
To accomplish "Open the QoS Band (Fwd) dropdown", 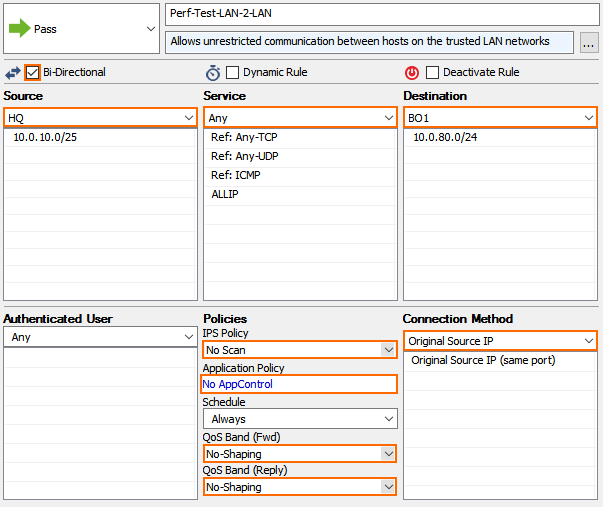I will point(389,454).
